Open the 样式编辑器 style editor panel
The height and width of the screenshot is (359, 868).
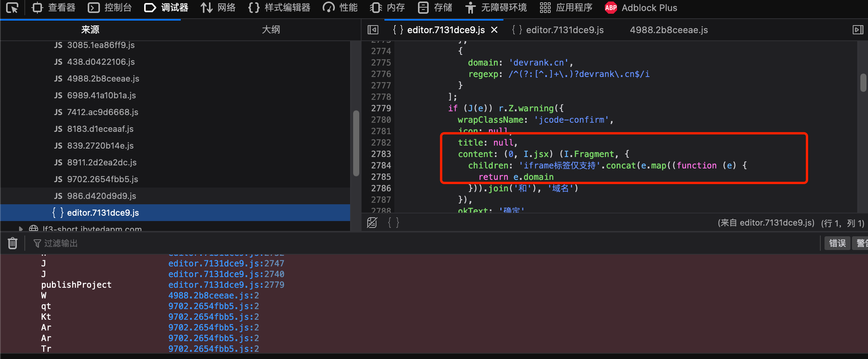pyautogui.click(x=279, y=8)
